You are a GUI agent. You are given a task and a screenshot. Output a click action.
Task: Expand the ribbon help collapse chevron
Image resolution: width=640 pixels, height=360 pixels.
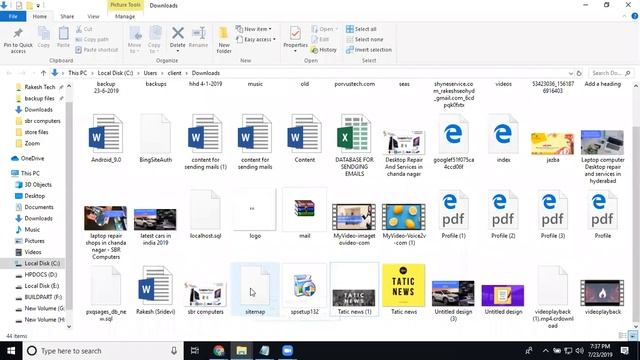pos(624,16)
